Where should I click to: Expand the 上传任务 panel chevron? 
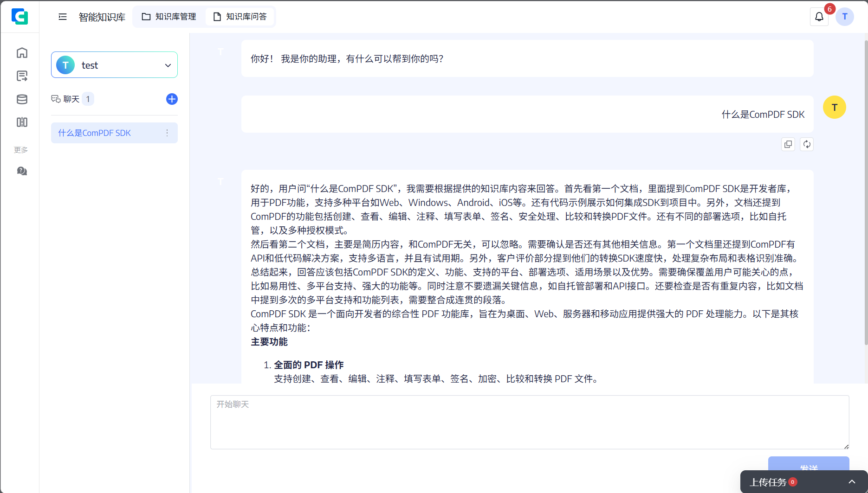pos(852,482)
